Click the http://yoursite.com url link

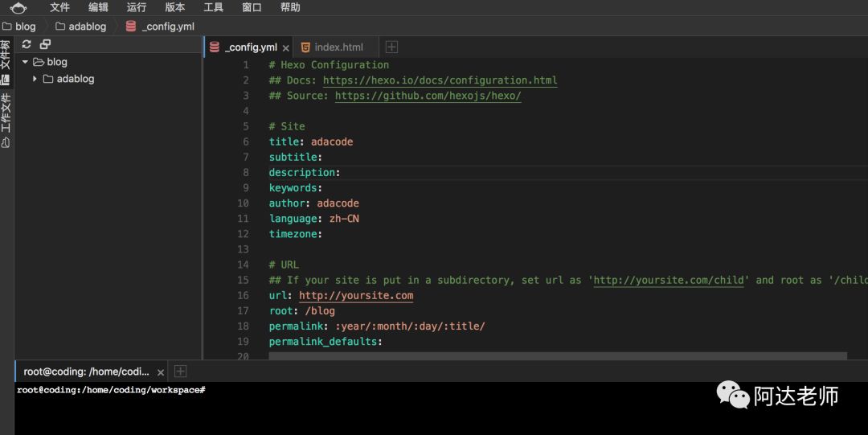coord(356,295)
